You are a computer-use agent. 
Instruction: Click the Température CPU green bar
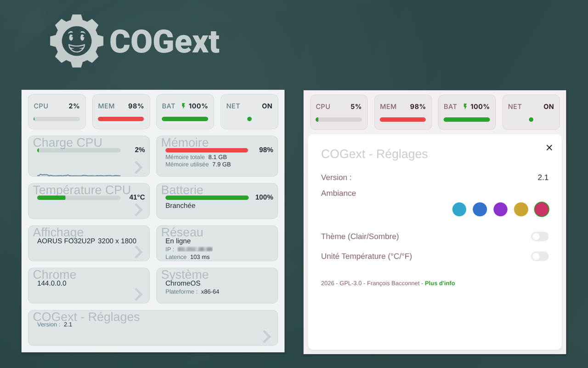pos(51,197)
